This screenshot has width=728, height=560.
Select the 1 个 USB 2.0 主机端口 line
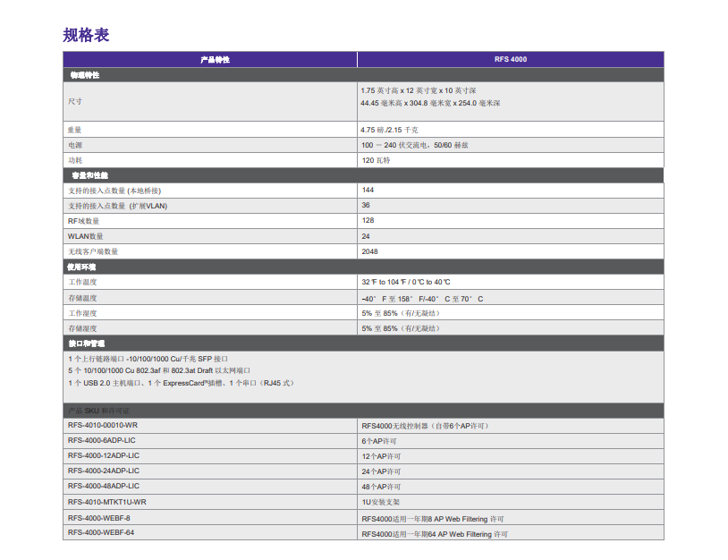(182, 383)
